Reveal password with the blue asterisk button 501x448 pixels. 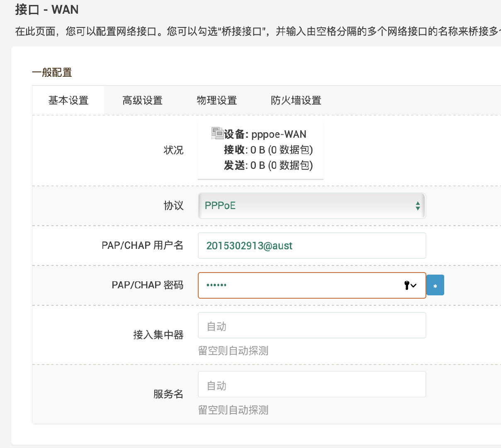coord(435,285)
